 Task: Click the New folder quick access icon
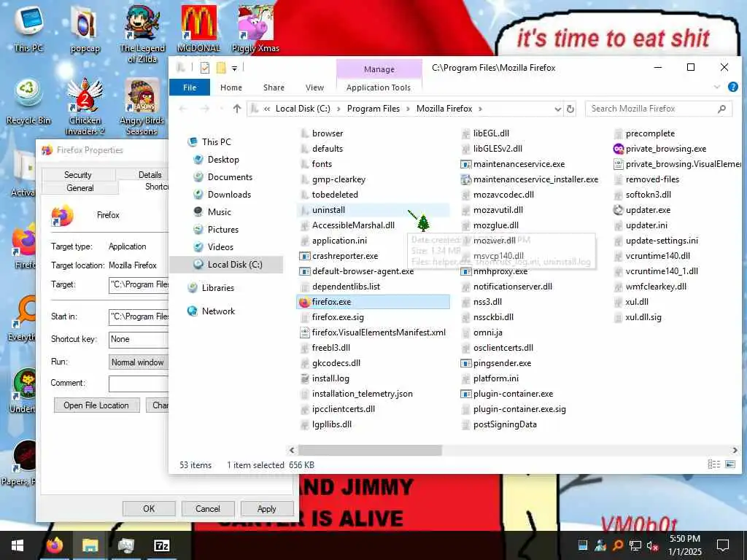pos(220,68)
